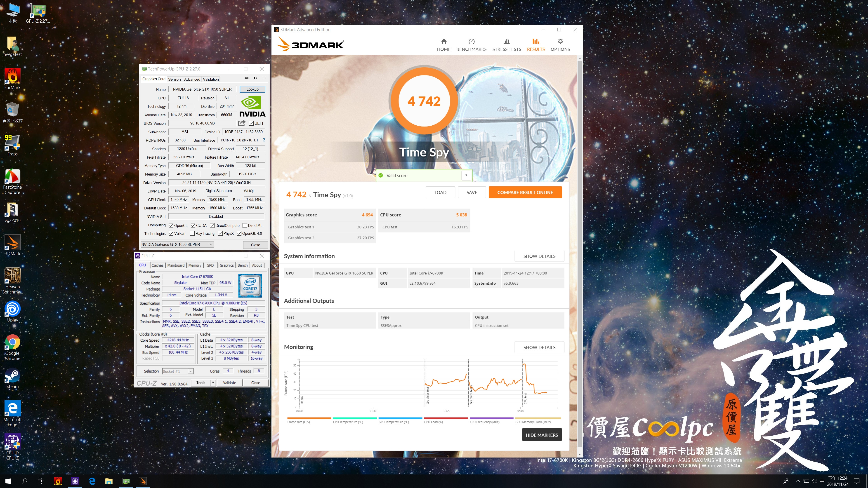
Task: Open the GPU selection dropdown in GPU-Z
Action: [x=177, y=244]
